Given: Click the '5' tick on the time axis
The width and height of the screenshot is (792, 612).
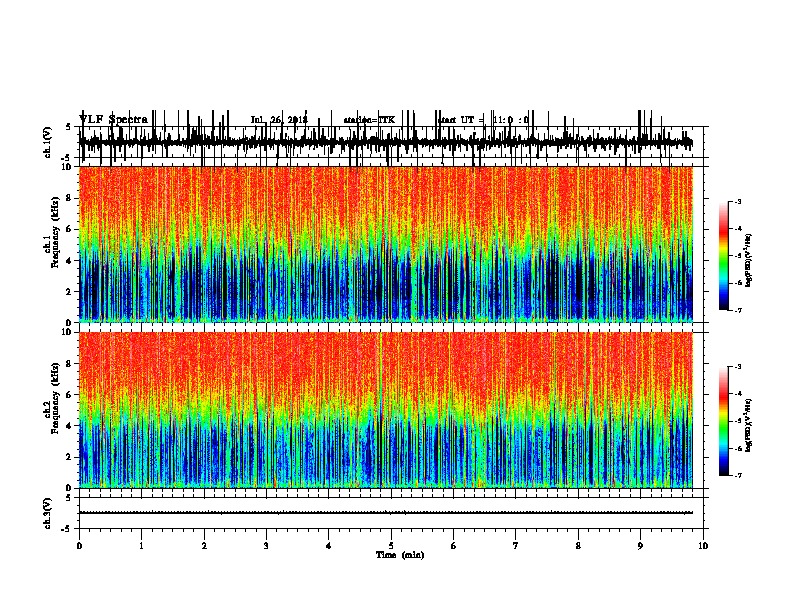Looking at the screenshot, I should coord(391,545).
